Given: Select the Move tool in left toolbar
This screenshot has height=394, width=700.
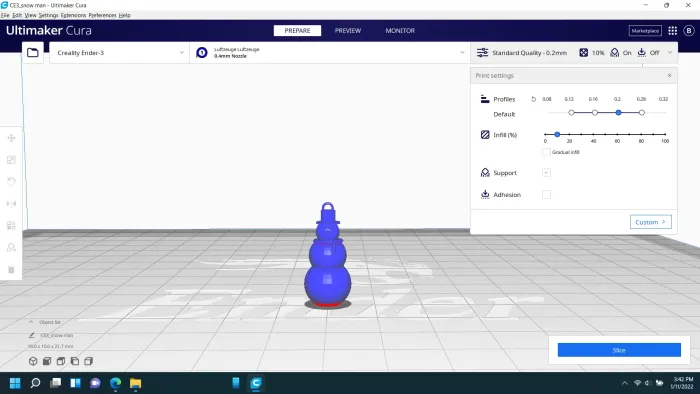Looking at the screenshot, I should click(11, 138).
